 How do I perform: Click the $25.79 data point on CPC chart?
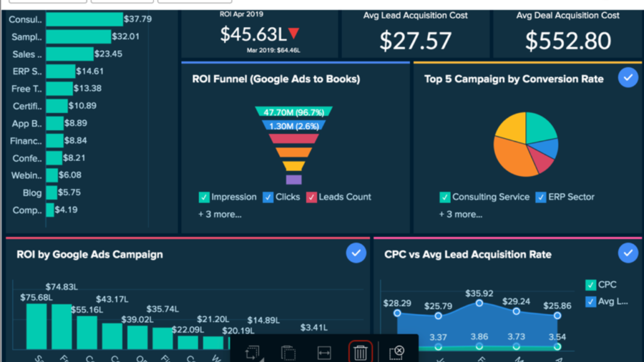tap(438, 316)
